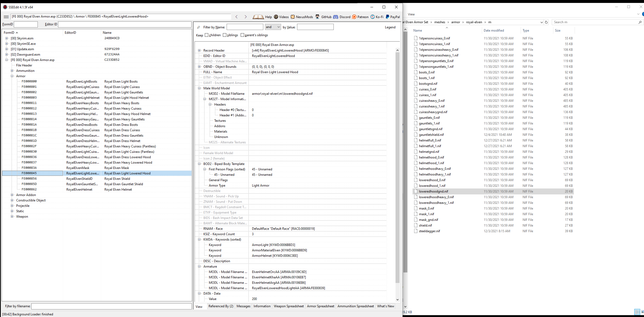Open the Ko-Fi link
Viewport: 644px width, 317px height.
point(377,17)
